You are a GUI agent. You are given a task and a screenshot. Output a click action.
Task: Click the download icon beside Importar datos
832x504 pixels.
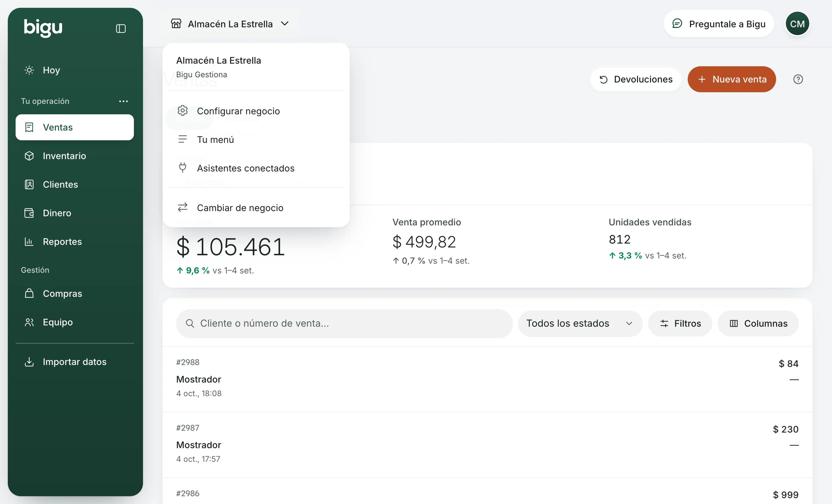pyautogui.click(x=29, y=362)
